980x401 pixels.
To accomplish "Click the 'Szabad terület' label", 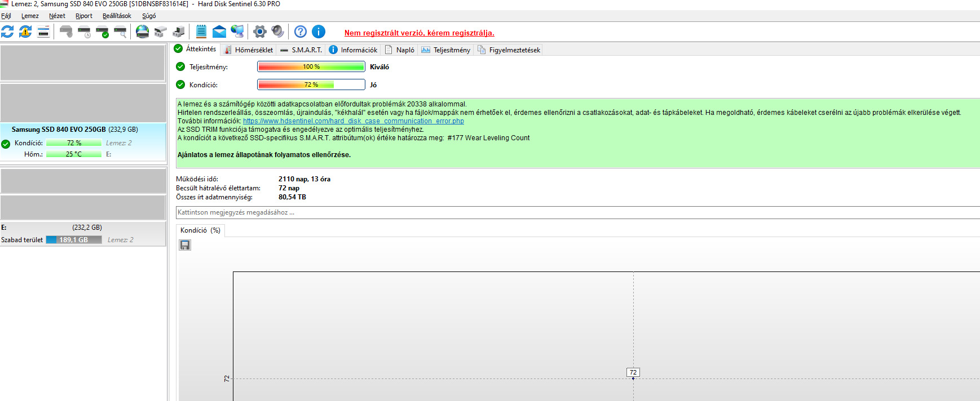I will point(22,240).
